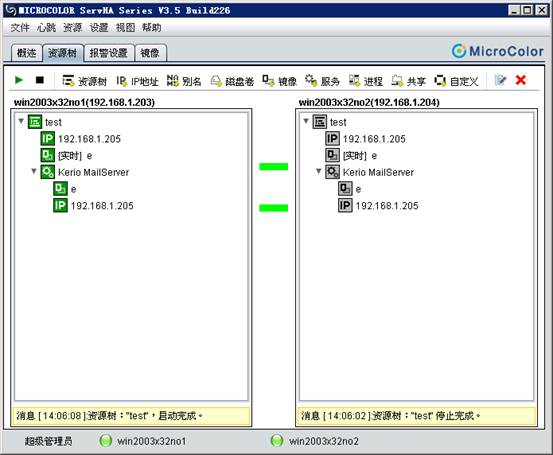Click the green start play icon
The image size is (553, 455).
pyautogui.click(x=19, y=80)
